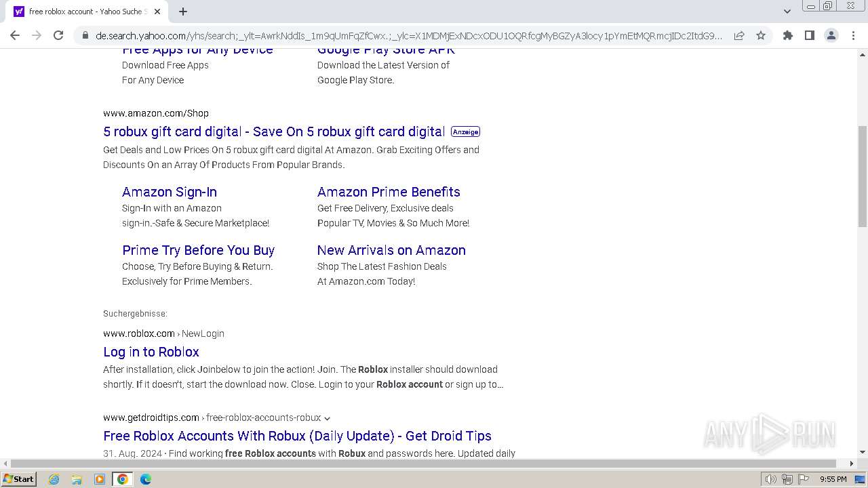This screenshot has width=868, height=488.
Task: Click the 9:55 PM clock
Action: [x=833, y=479]
